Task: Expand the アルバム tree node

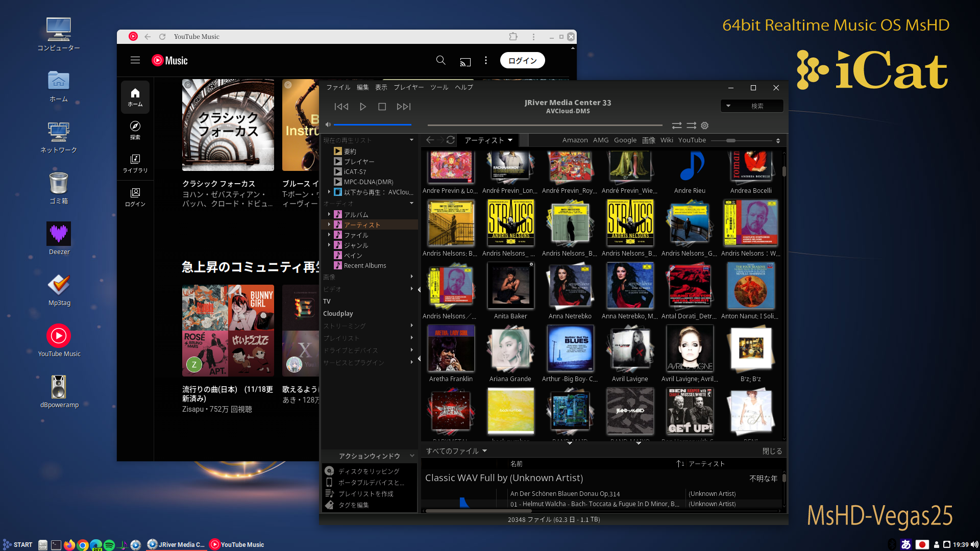Action: click(x=329, y=214)
